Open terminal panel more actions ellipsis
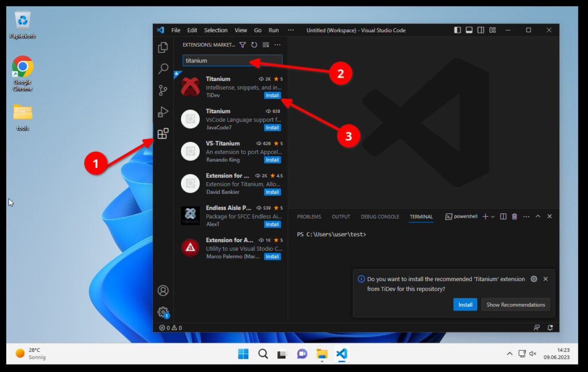 [x=526, y=217]
